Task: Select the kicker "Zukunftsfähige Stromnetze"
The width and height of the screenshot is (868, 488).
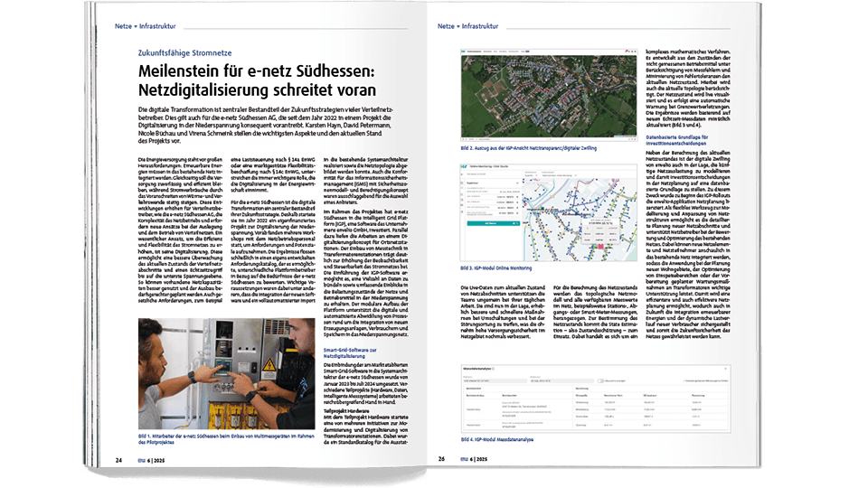Action: click(x=184, y=53)
